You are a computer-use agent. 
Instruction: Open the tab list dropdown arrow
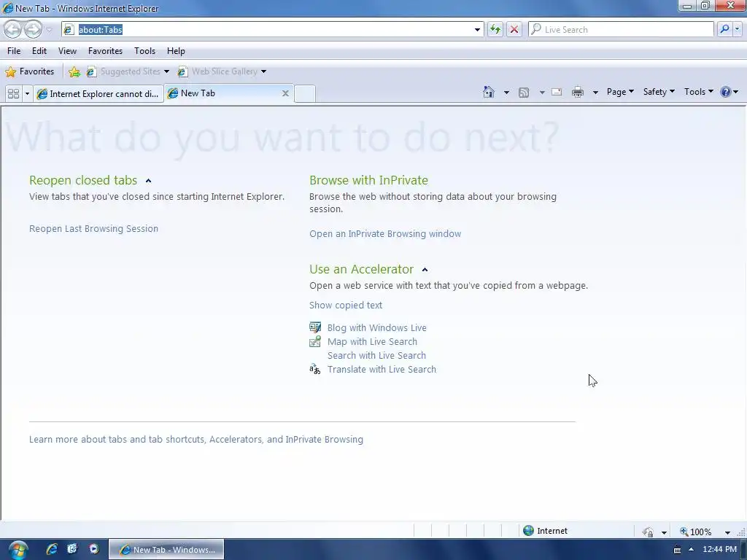(27, 94)
